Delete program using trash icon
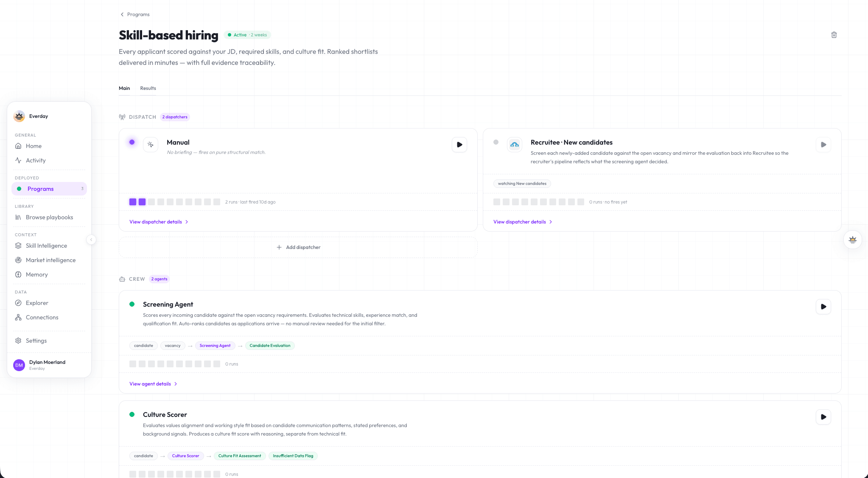The image size is (868, 478). pos(834,35)
